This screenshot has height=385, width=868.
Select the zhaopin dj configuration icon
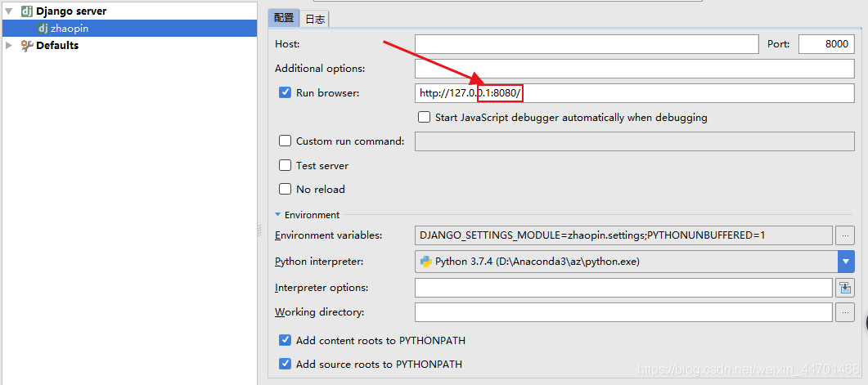tap(43, 29)
